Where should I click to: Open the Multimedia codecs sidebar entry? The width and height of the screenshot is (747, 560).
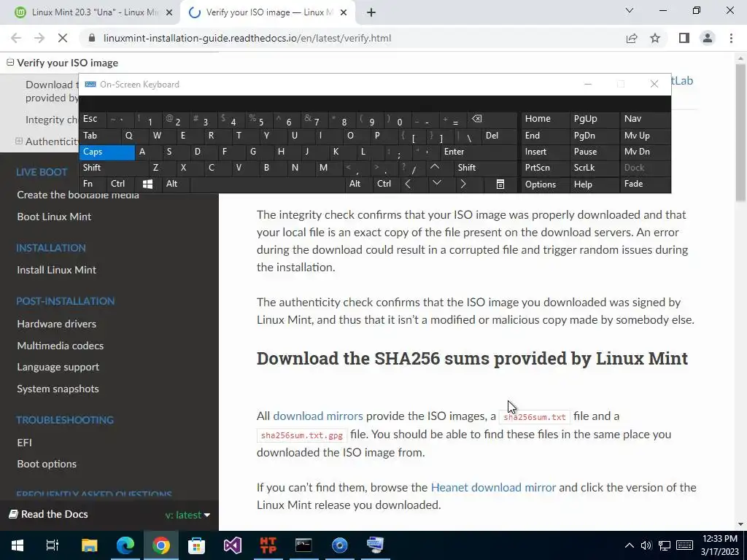click(60, 346)
